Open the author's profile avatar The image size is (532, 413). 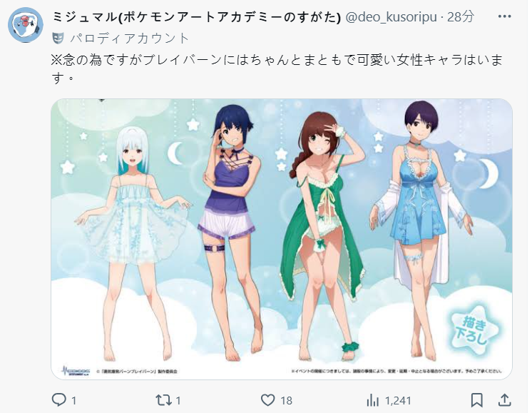coord(26,24)
